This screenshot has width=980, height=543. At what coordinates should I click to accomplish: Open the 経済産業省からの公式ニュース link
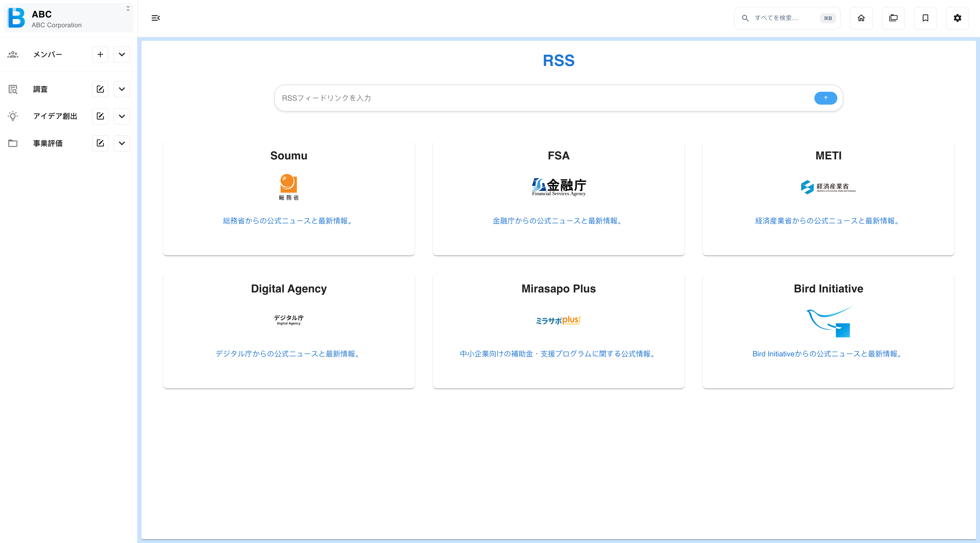pos(828,221)
